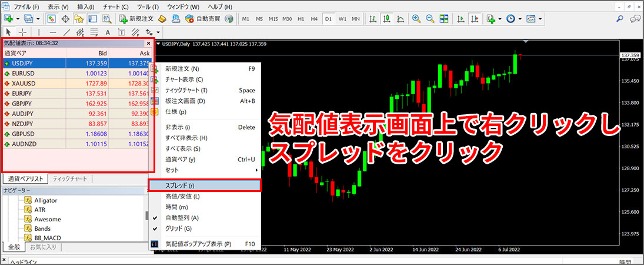Select the vertical line drawing tool
Viewport: 644px width, 265px height.
[x=39, y=32]
